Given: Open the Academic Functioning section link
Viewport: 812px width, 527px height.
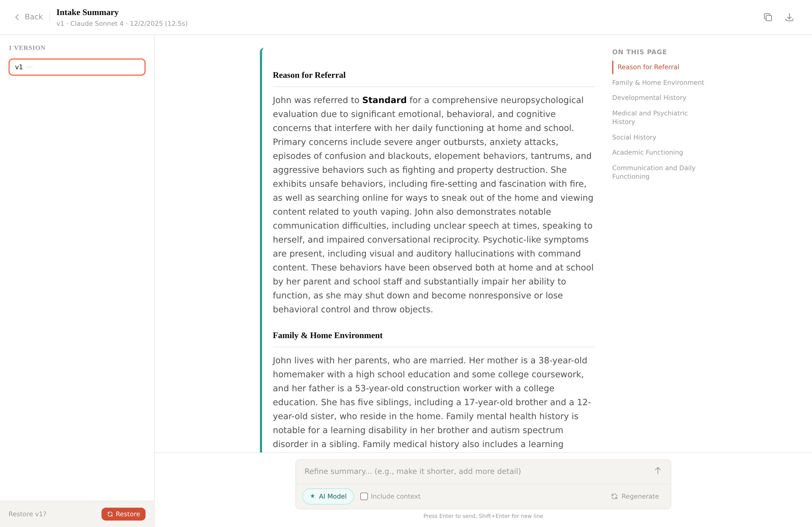Looking at the screenshot, I should pyautogui.click(x=648, y=152).
